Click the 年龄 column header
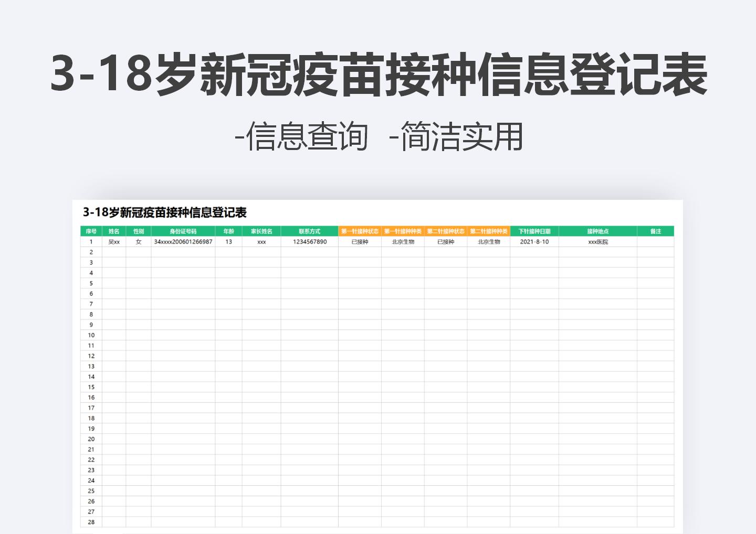756x534 pixels. click(x=227, y=231)
